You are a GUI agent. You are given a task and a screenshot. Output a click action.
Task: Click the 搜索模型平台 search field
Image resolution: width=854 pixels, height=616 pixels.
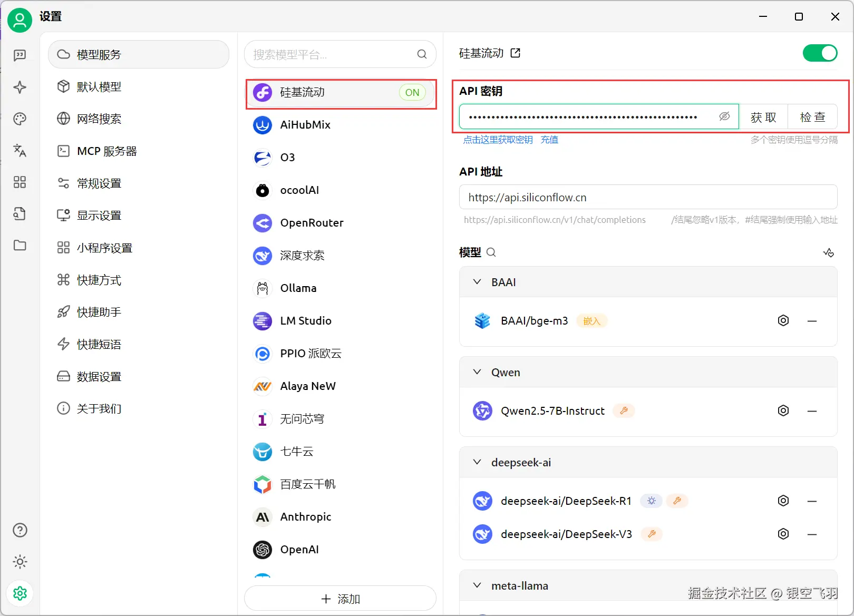[340, 54]
